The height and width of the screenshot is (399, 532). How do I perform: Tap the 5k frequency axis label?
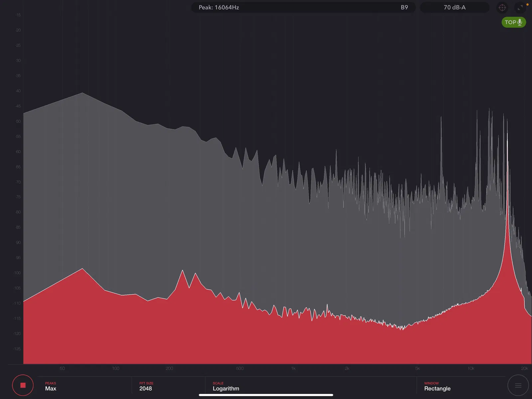point(417,368)
